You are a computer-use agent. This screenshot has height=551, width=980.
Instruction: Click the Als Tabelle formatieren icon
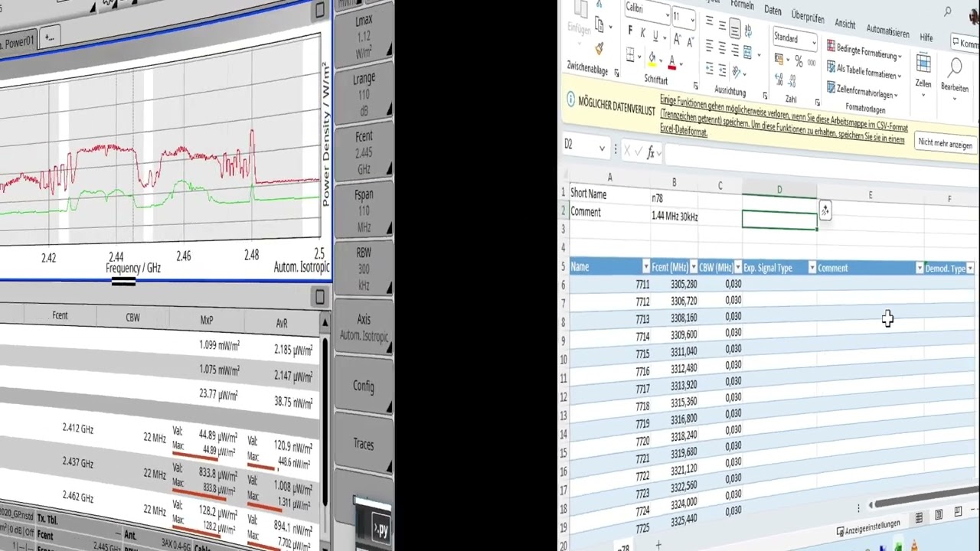tap(830, 67)
